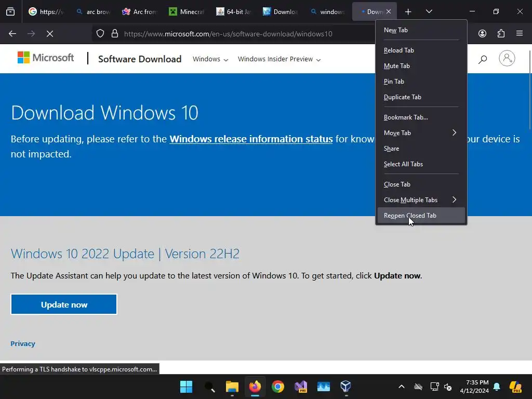Choose Bookmark Tab... in the context menu
The height and width of the screenshot is (399, 532).
click(421, 117)
